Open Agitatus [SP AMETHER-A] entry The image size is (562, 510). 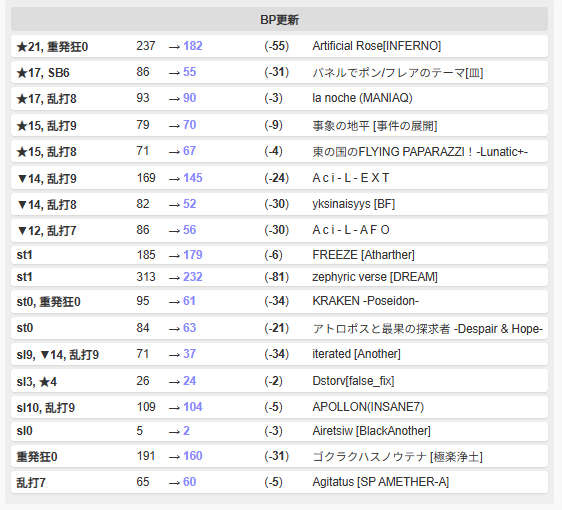380,482
